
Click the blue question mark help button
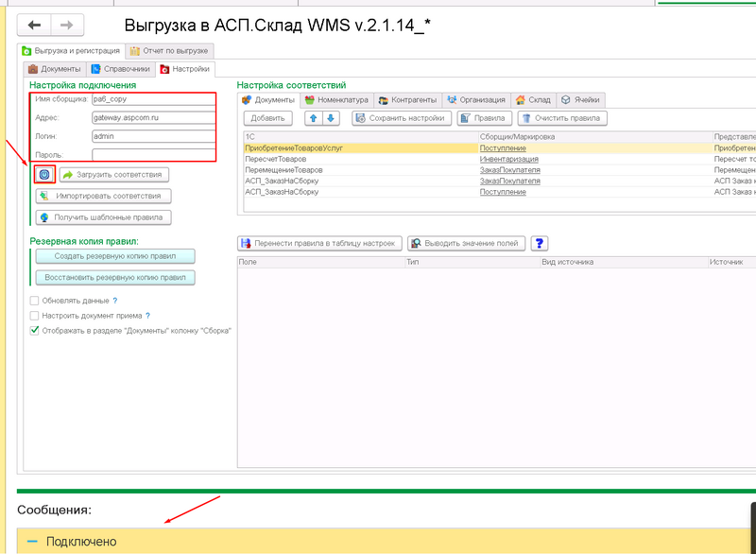pos(540,243)
